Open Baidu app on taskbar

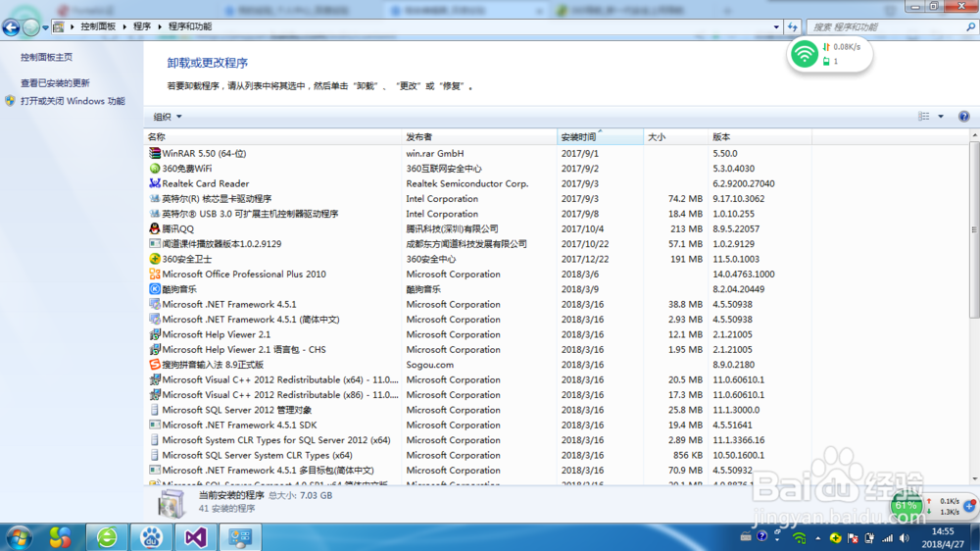[x=151, y=537]
